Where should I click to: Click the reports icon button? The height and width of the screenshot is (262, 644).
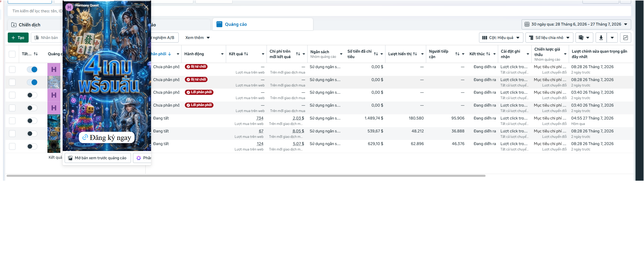pos(584,38)
